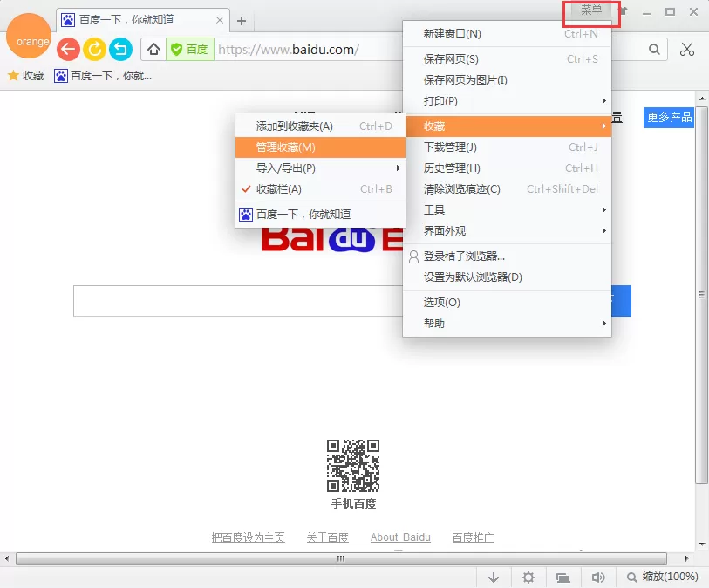The width and height of the screenshot is (709, 588).
Task: Click the favorites star in bookmarks bar
Action: pos(14,76)
